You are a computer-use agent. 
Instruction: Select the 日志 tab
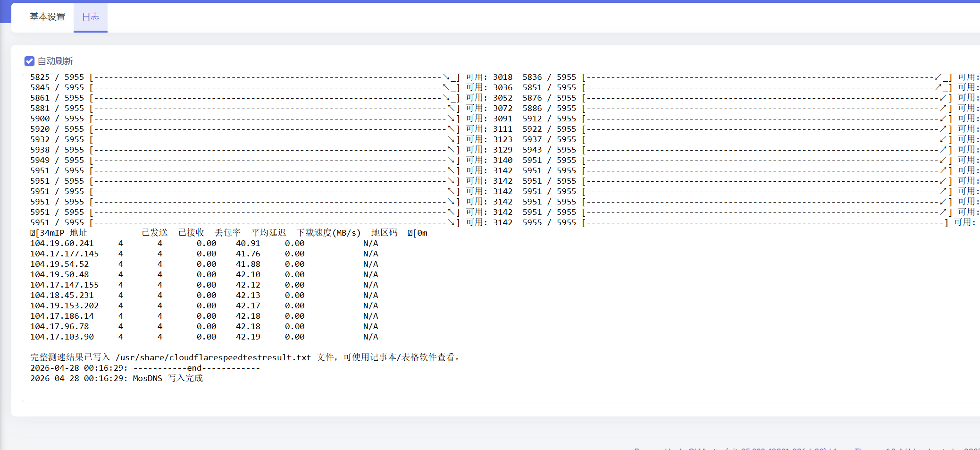point(91,17)
